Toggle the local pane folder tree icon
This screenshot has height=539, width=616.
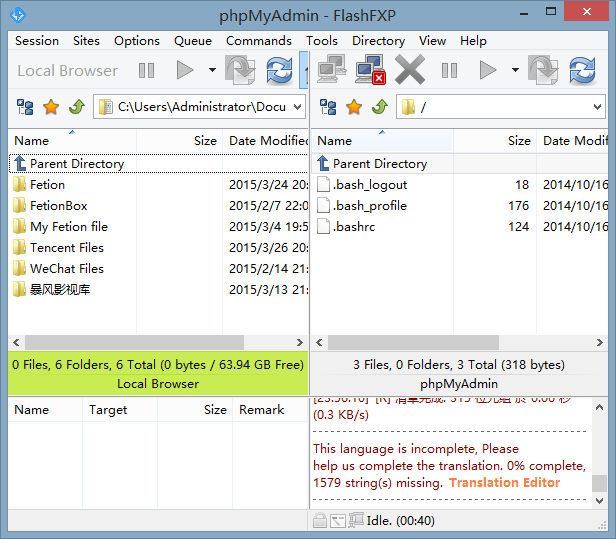click(25, 107)
